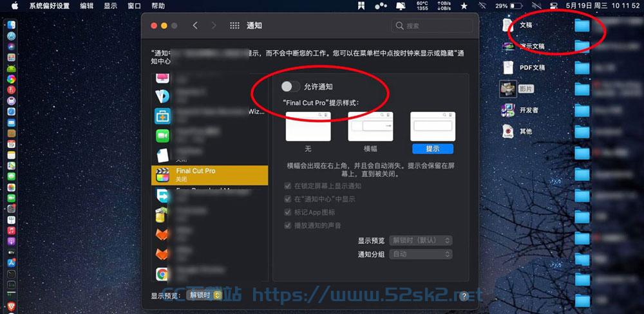Click the help question mark button
The image size is (644, 314).
coord(464,296)
